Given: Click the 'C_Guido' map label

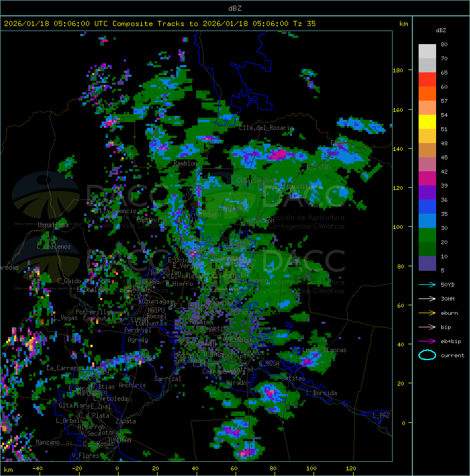Looking at the screenshot, I should pyautogui.click(x=69, y=281).
